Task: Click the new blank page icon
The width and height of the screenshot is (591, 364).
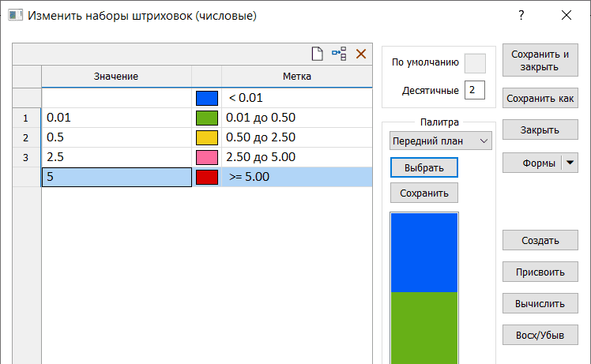Action: 318,54
